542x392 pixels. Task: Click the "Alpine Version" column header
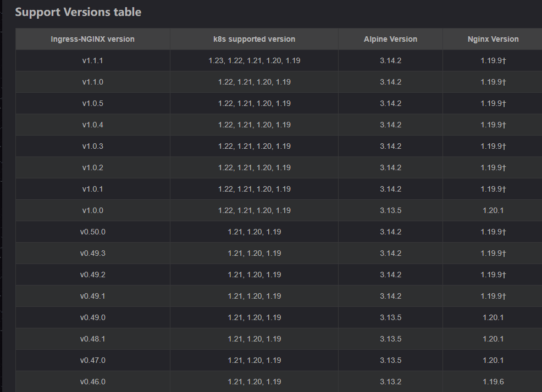[x=390, y=39]
